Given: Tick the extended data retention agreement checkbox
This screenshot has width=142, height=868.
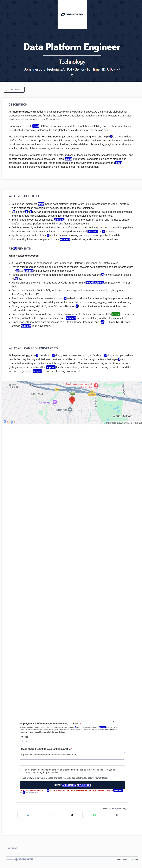Looking at the screenshot, I should [21, 770].
